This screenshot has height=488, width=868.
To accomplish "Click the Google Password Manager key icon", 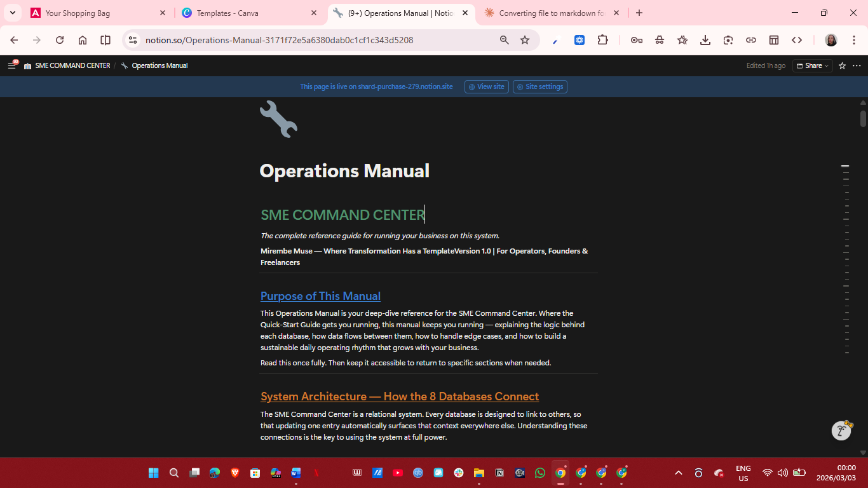I will point(637,39).
